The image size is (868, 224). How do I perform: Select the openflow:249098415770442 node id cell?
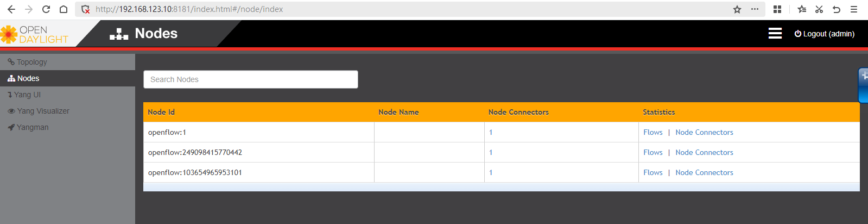[258, 152]
